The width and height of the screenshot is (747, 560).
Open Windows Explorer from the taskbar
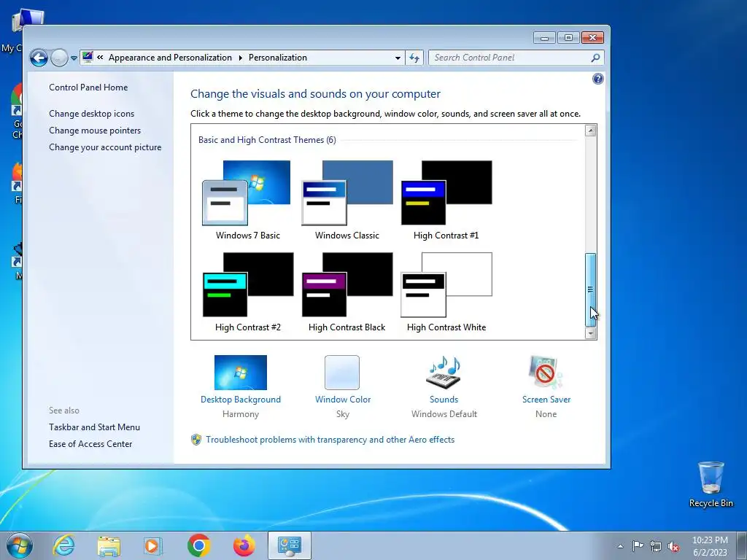pos(109,545)
